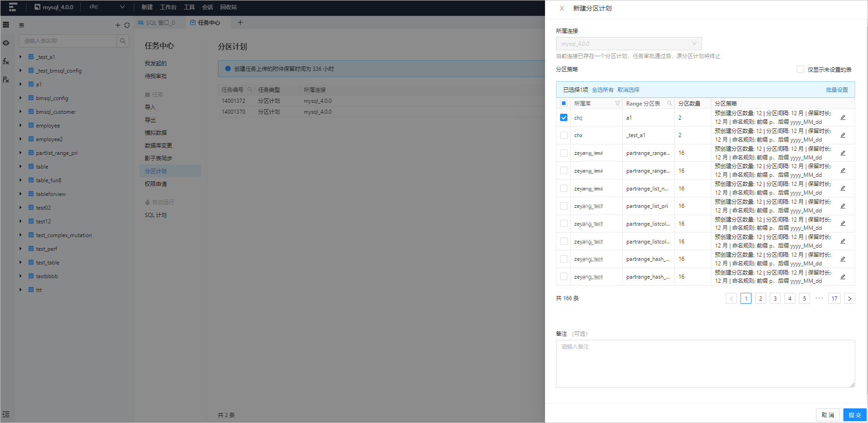Image resolution: width=868 pixels, height=423 pixels.
Task: Click the 提交 button
Action: pyautogui.click(x=855, y=415)
